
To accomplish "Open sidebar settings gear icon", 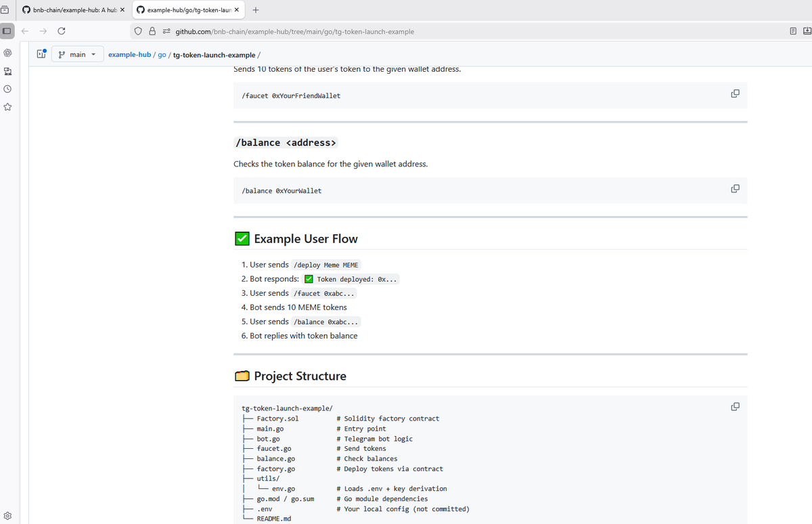I will click(7, 516).
